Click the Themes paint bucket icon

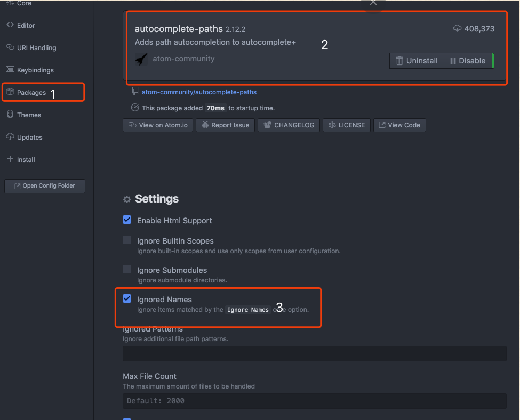coord(10,114)
